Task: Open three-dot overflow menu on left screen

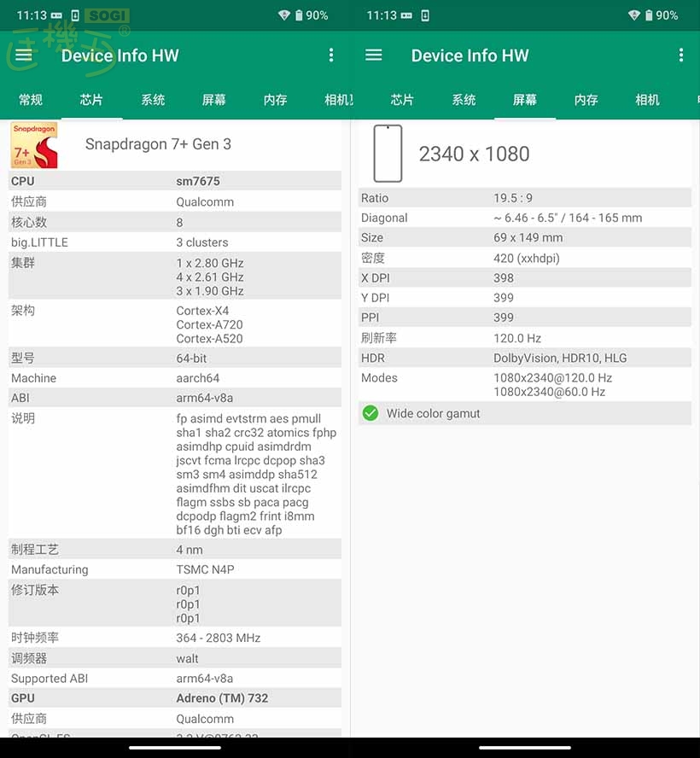Action: point(331,55)
